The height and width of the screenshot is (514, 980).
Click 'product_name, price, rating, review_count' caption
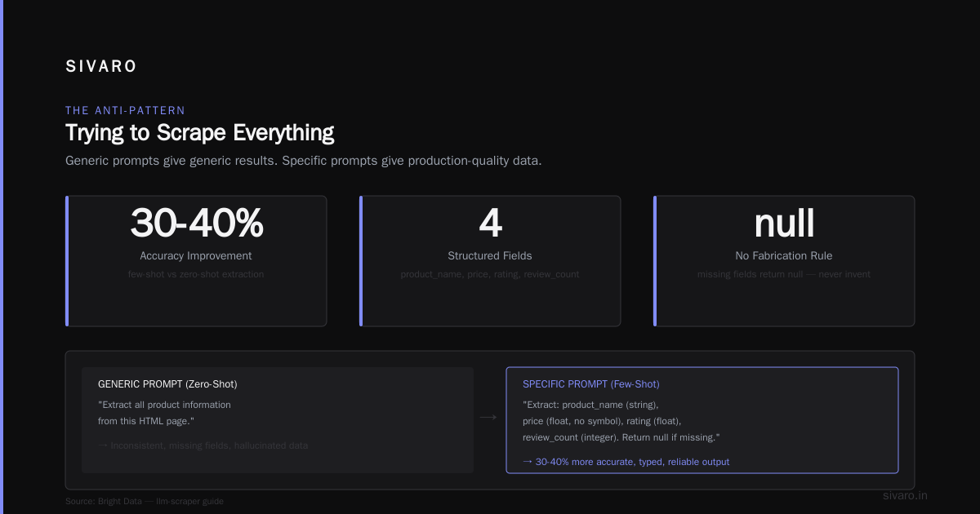(x=490, y=274)
